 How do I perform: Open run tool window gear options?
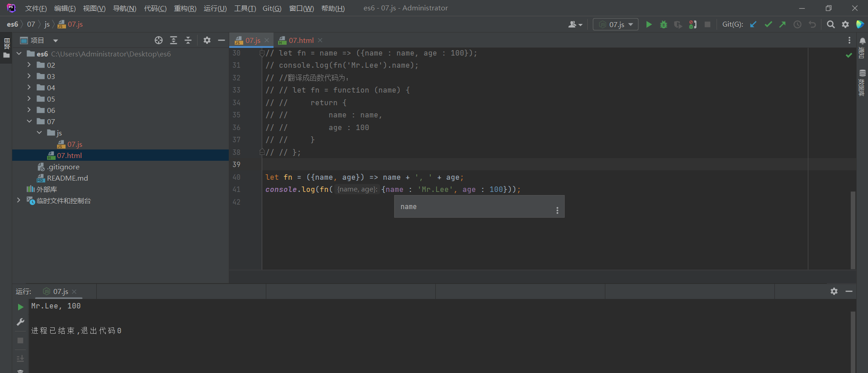834,291
